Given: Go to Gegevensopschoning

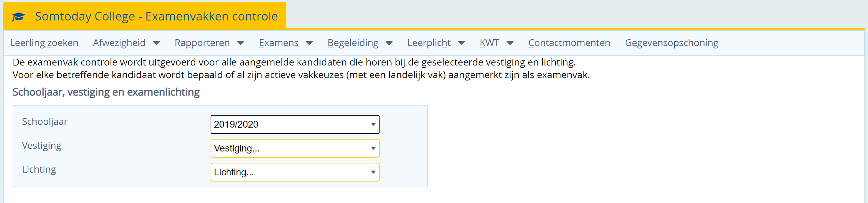Looking at the screenshot, I should pyautogui.click(x=672, y=43).
